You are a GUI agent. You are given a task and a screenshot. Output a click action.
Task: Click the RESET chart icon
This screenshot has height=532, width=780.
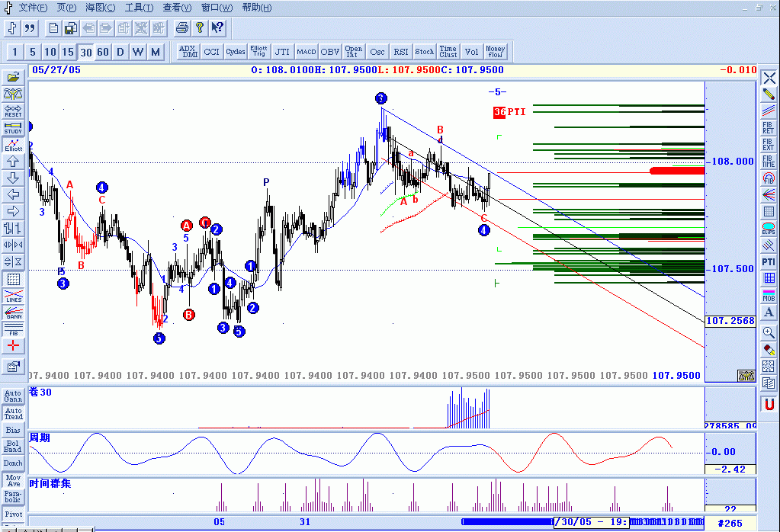(13, 111)
